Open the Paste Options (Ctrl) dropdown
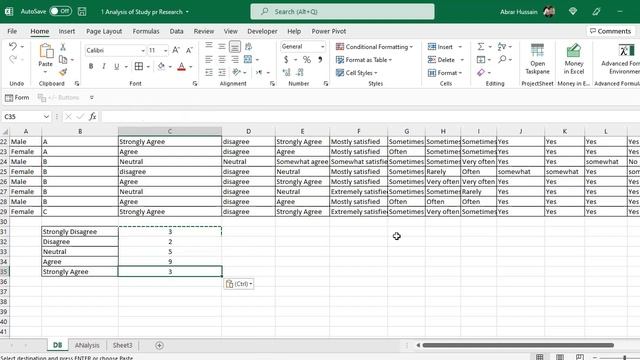Viewport: 640px width, 360px height. click(x=239, y=284)
